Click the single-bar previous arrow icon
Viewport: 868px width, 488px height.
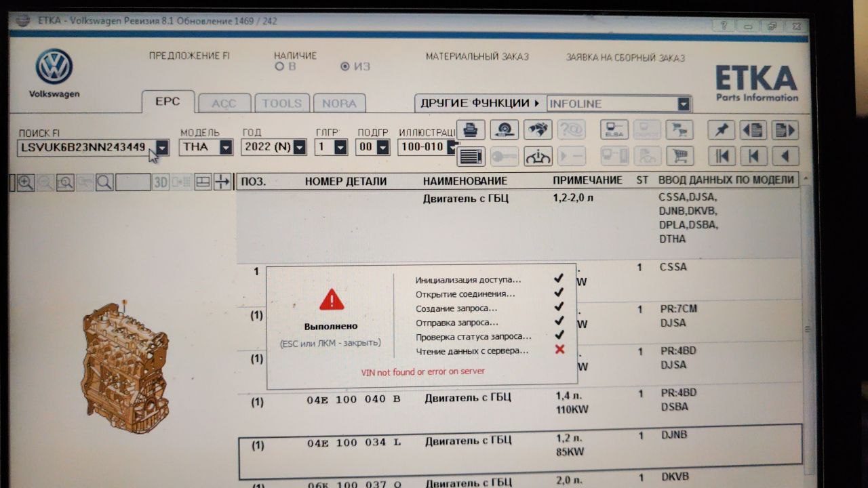(753, 157)
